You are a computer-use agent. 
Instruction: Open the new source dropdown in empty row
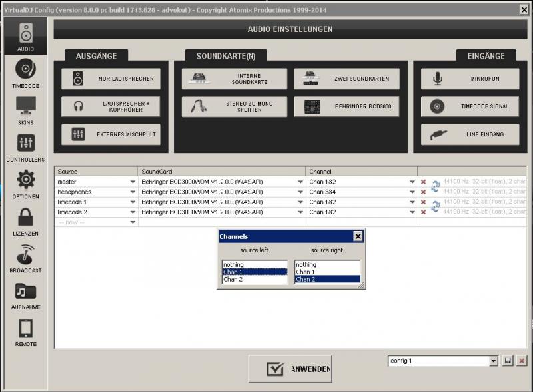click(133, 222)
